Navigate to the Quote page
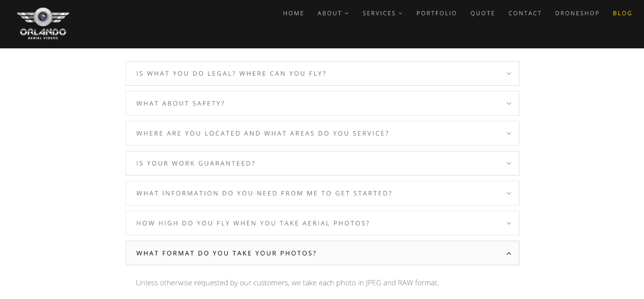Image resolution: width=644 pixels, height=299 pixels. pyautogui.click(x=483, y=13)
